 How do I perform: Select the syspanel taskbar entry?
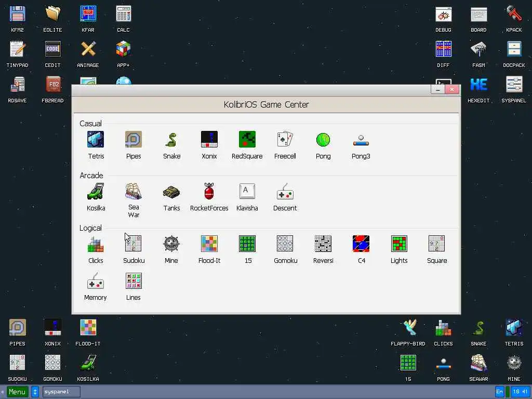(x=61, y=392)
